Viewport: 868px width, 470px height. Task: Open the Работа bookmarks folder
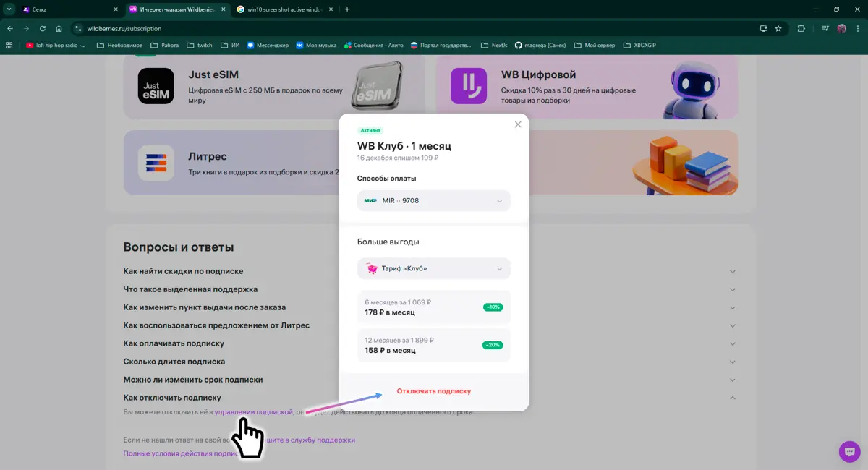[x=165, y=45]
